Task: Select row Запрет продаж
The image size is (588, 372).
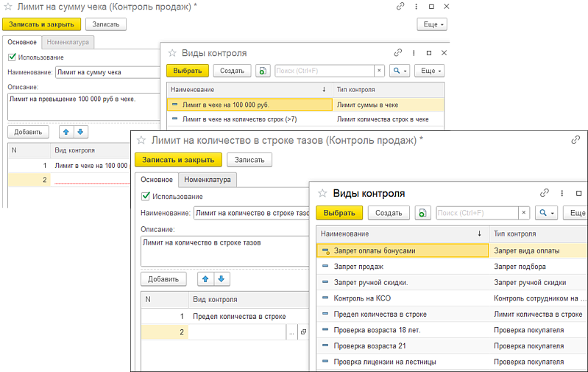Action: coord(452,267)
